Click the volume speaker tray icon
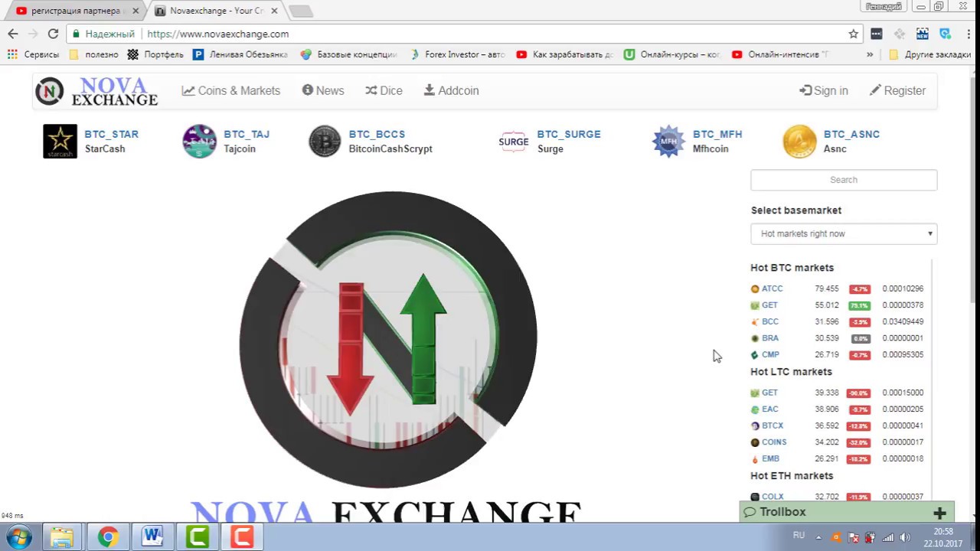Screen dimensions: 980x551 click(905, 537)
